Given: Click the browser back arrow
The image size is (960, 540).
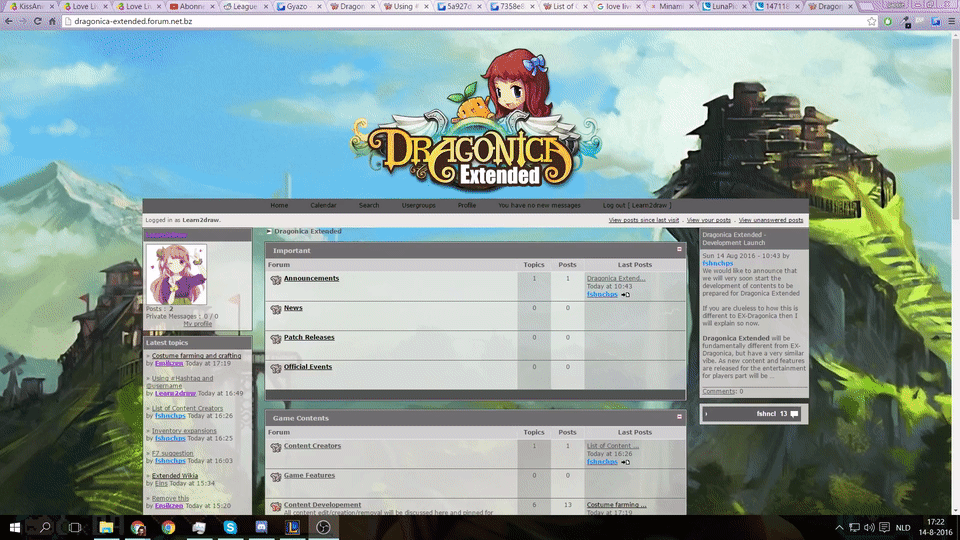Looking at the screenshot, I should coord(9,21).
